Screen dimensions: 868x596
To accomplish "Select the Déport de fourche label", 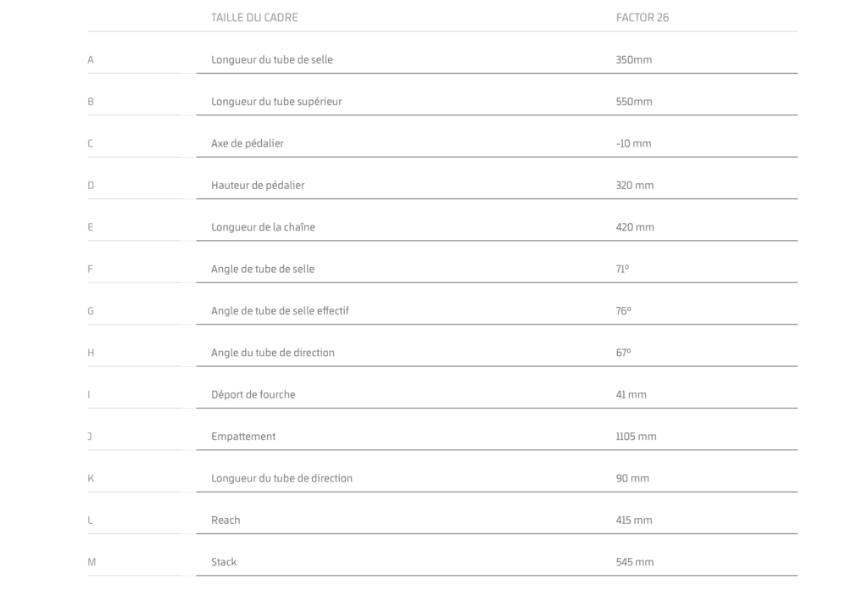I will coord(253,394).
